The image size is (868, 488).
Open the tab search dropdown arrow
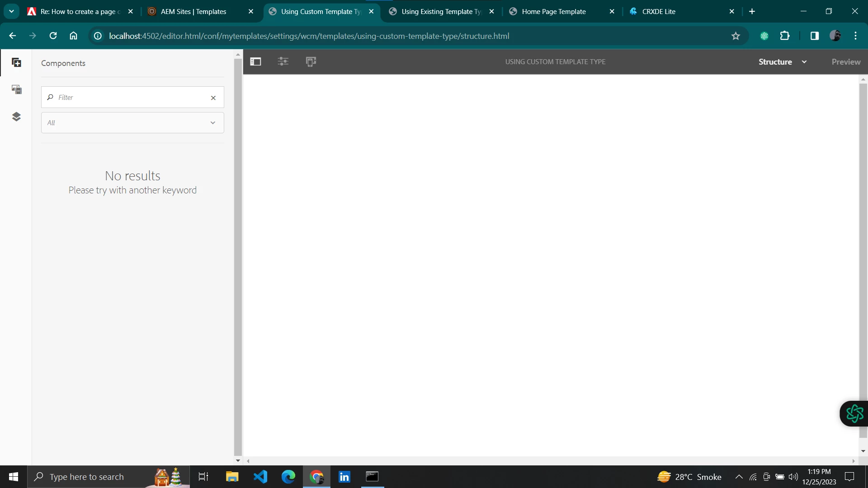[x=11, y=12]
